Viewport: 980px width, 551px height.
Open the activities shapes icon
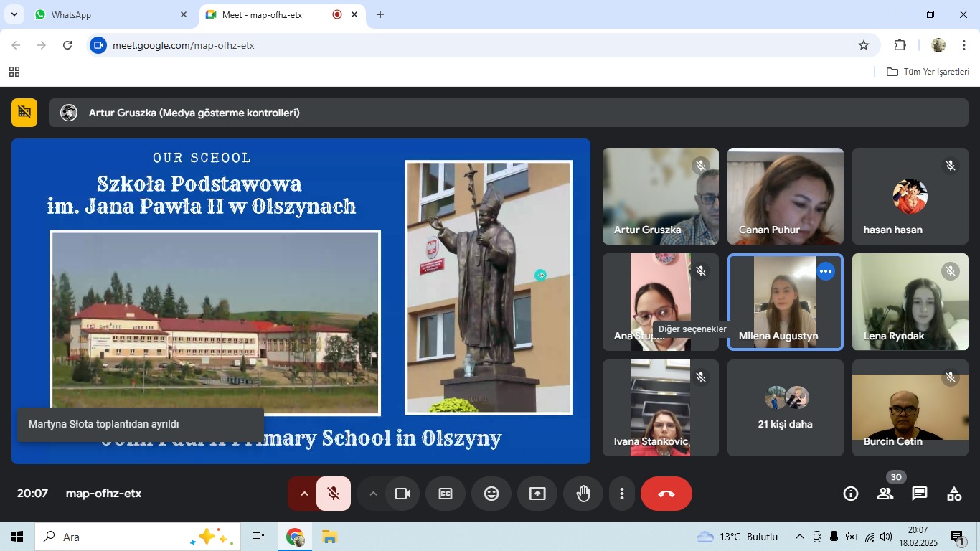coord(954,494)
